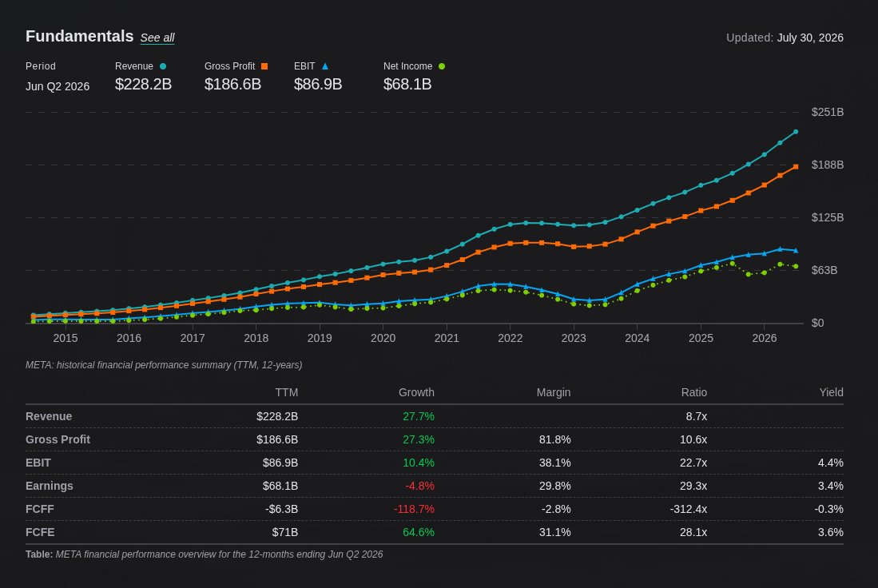
Task: Click the last Gross Profit data point
Action: pyautogui.click(x=796, y=166)
